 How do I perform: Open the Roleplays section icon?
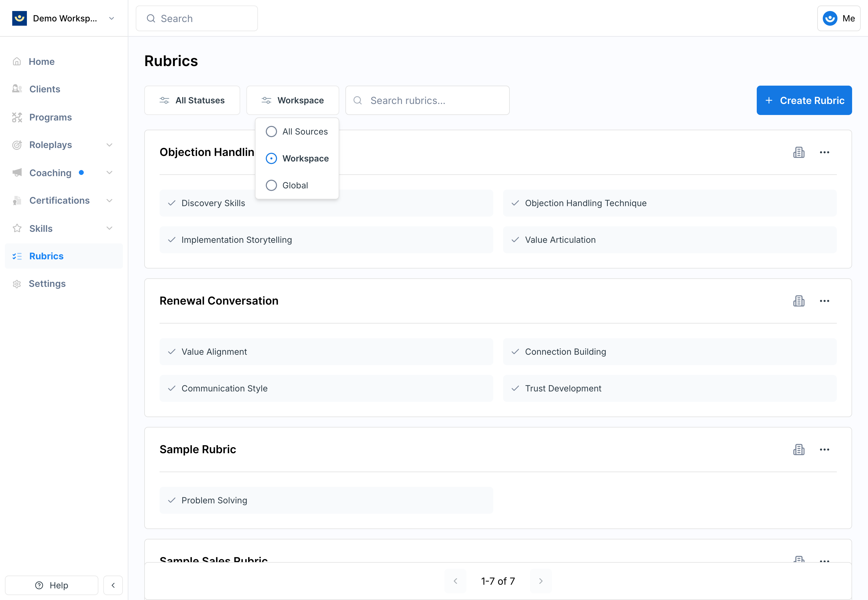tap(17, 145)
